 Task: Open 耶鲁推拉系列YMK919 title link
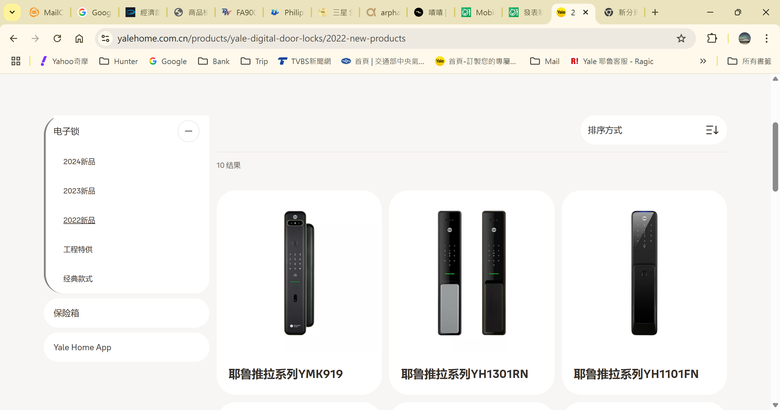coord(286,374)
